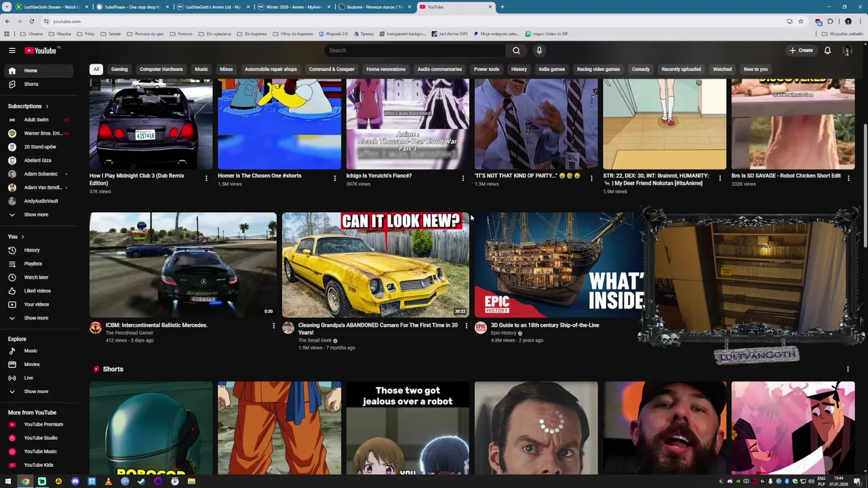The image size is (868, 488).
Task: Open the Windows Start menu
Action: pos(9,481)
